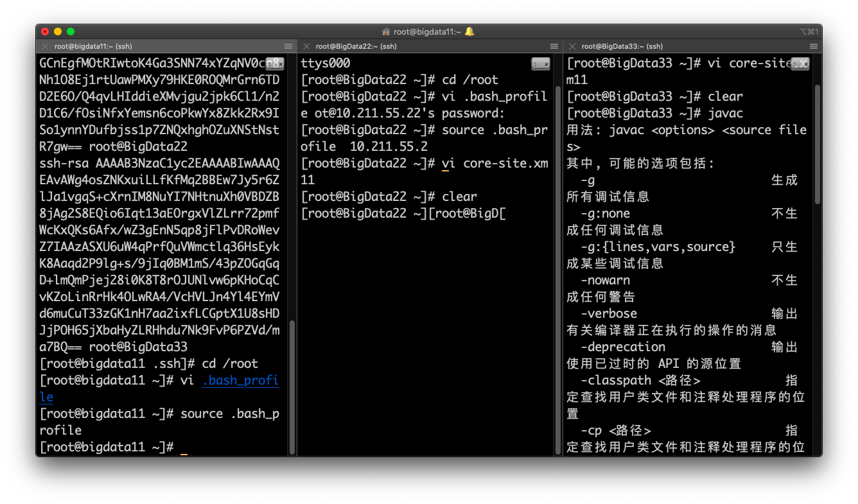Click the 'cd /root' command in bigdata11 pane
This screenshot has height=504, width=858.
pyautogui.click(x=230, y=363)
